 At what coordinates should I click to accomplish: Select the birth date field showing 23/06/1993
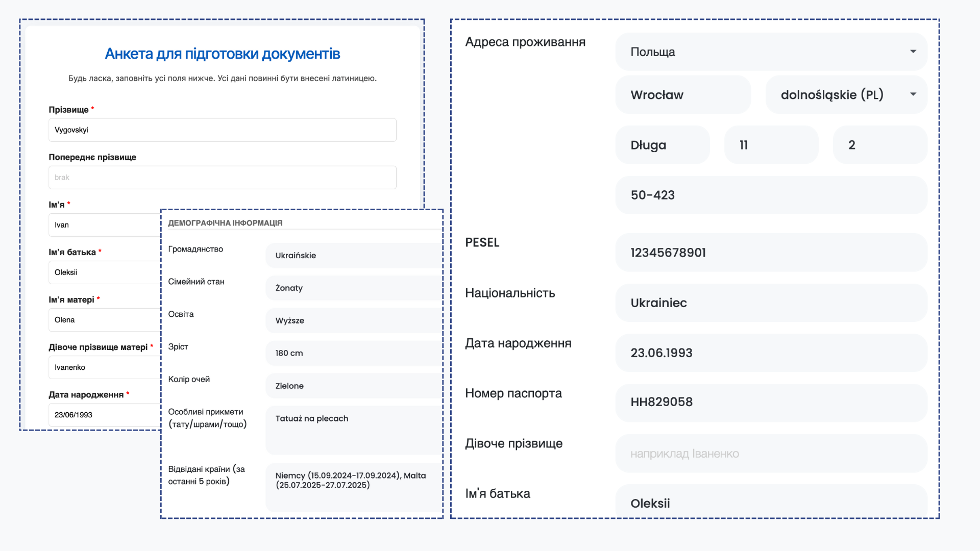(x=102, y=414)
